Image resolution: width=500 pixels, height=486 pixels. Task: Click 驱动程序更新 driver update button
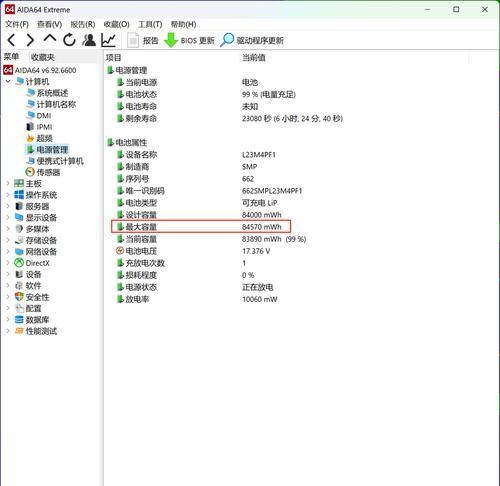tap(252, 40)
